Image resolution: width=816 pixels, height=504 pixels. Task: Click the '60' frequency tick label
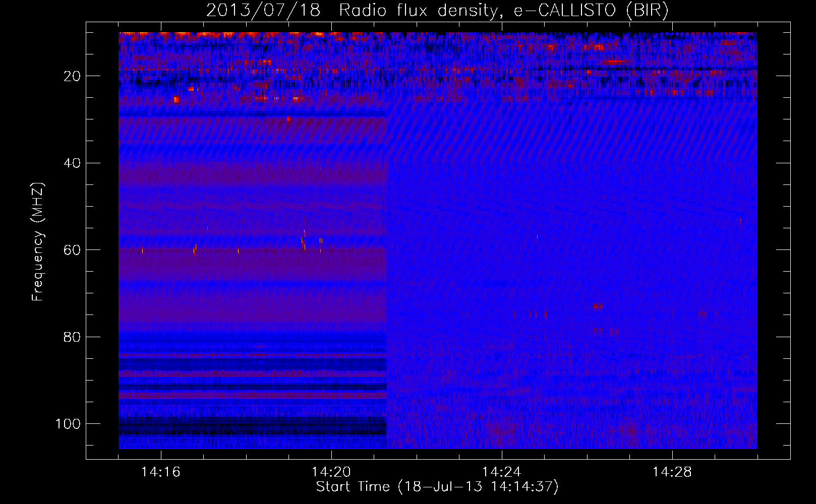click(x=72, y=250)
